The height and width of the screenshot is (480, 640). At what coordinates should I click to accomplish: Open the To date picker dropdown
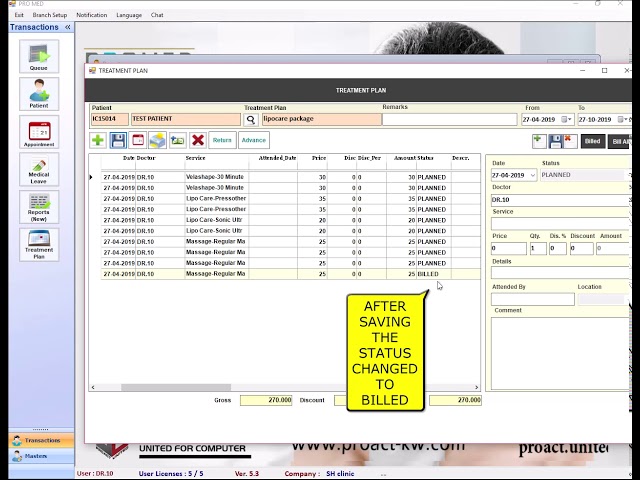click(623, 120)
